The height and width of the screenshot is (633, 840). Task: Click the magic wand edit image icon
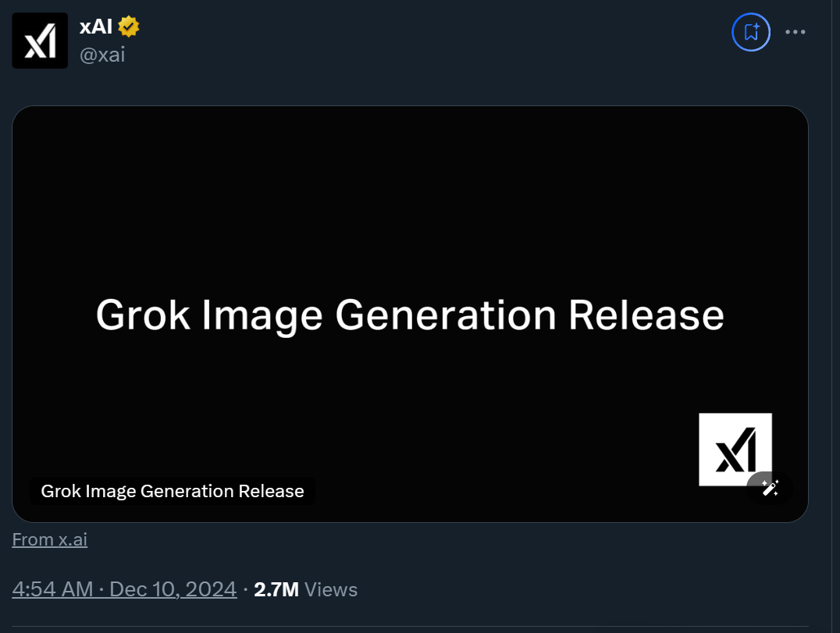pyautogui.click(x=770, y=488)
